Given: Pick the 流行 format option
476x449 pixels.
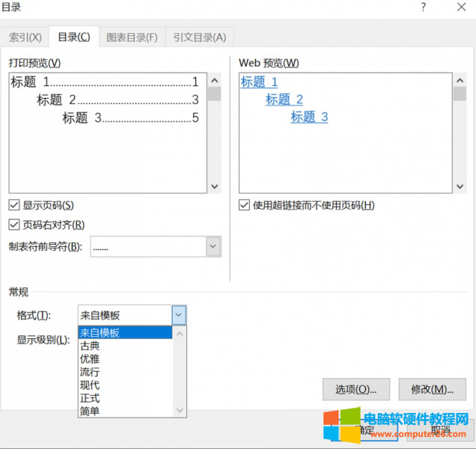Looking at the screenshot, I should coord(90,372).
